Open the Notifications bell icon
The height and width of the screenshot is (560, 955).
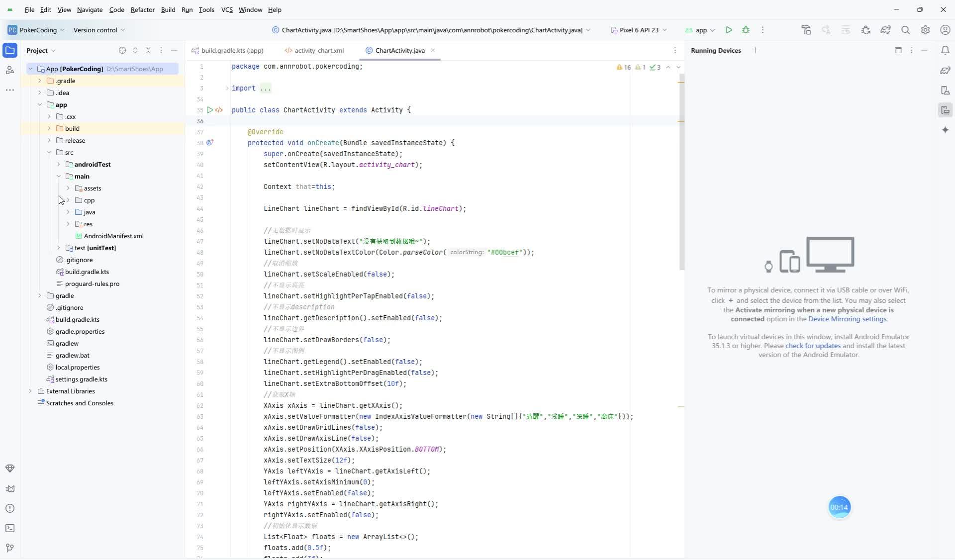pyautogui.click(x=945, y=50)
